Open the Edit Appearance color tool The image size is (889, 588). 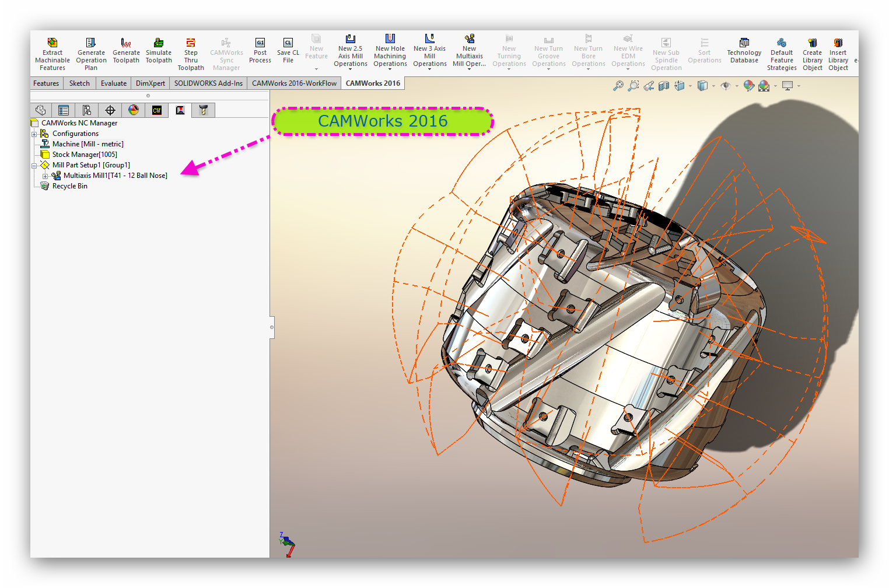749,86
